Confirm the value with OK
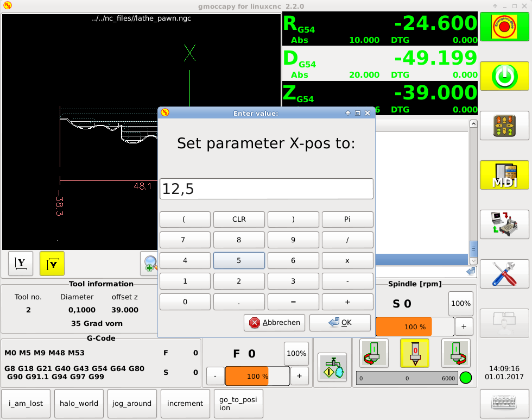This screenshot has height=420, width=532. [x=340, y=323]
